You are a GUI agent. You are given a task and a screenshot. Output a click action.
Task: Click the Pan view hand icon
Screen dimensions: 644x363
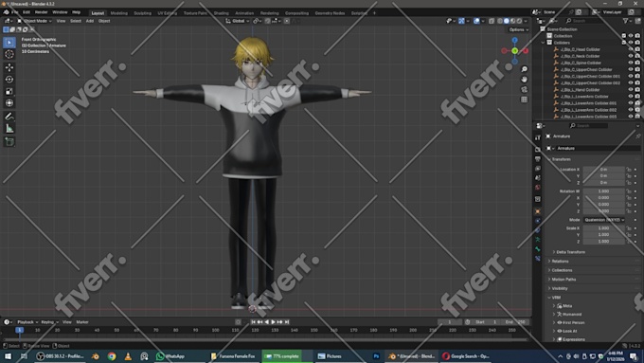[x=524, y=79]
